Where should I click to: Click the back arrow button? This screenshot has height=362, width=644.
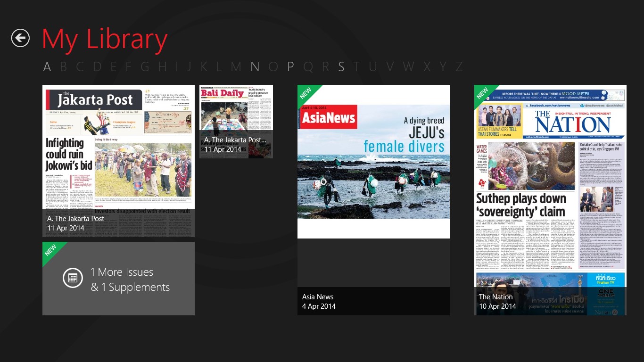point(21,38)
